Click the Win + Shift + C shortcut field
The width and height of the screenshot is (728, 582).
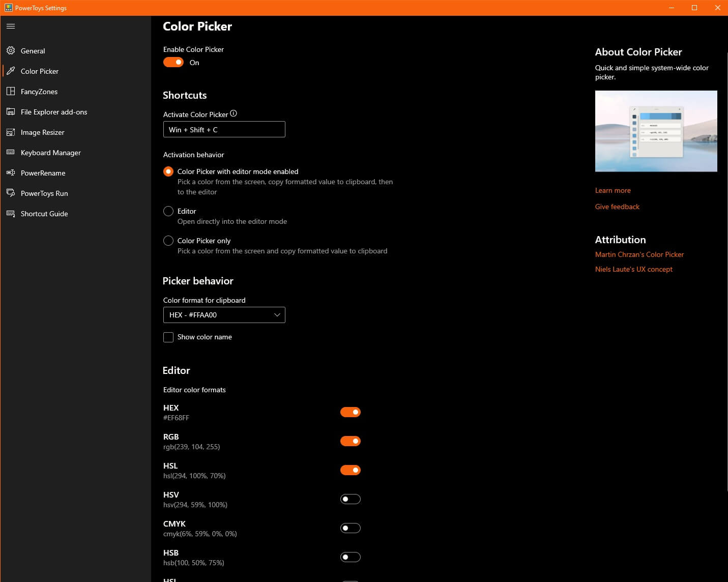(x=224, y=130)
